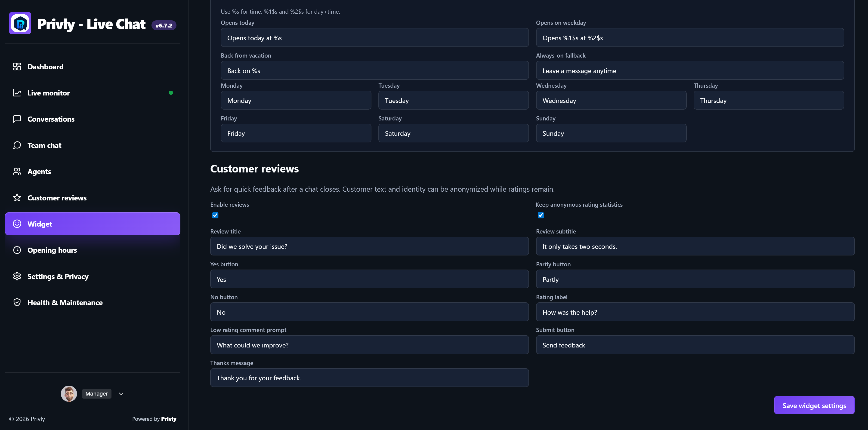Image resolution: width=868 pixels, height=430 pixels.
Task: Click Save widget settings button
Action: [814, 405]
